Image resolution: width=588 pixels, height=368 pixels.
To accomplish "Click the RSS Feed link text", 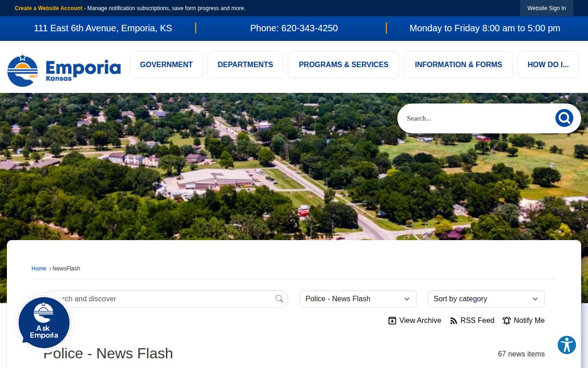I will pyautogui.click(x=477, y=321).
